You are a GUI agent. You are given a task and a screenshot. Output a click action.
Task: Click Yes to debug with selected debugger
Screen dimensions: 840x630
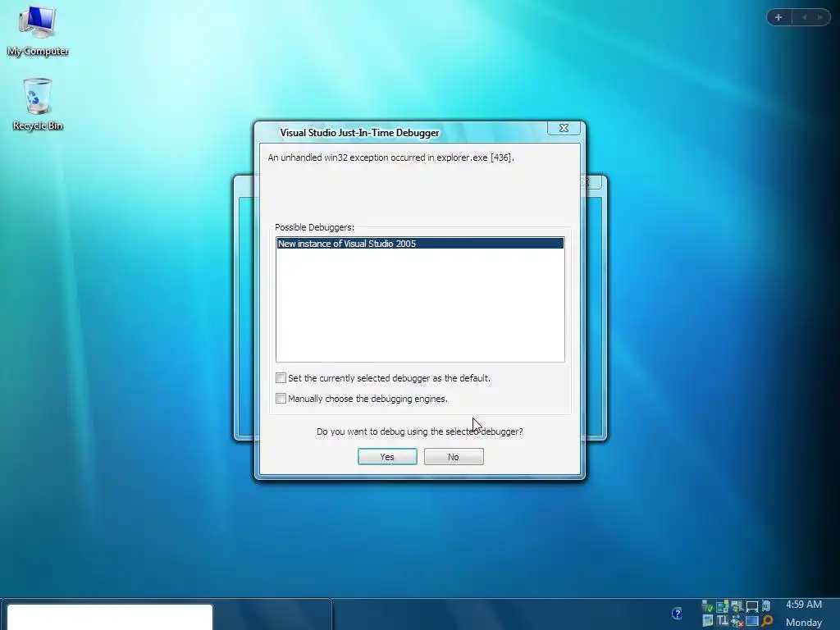[387, 456]
